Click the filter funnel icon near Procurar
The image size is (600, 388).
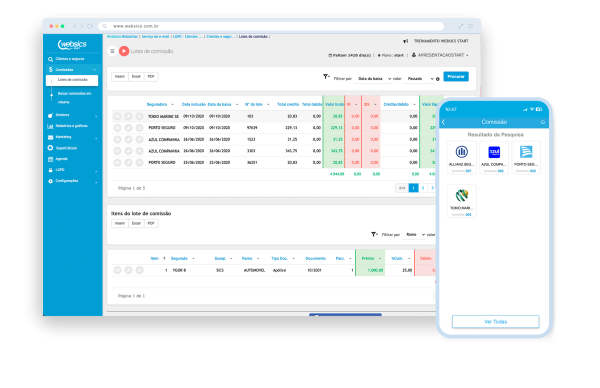coord(326,77)
